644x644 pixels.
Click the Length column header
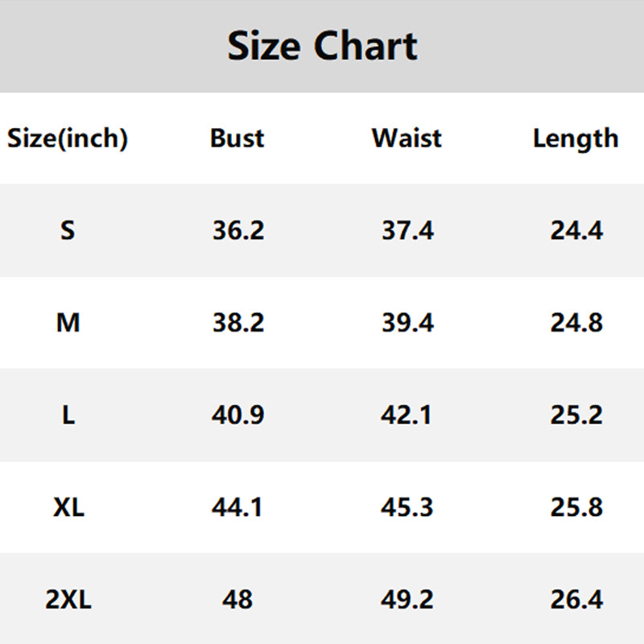(576, 138)
